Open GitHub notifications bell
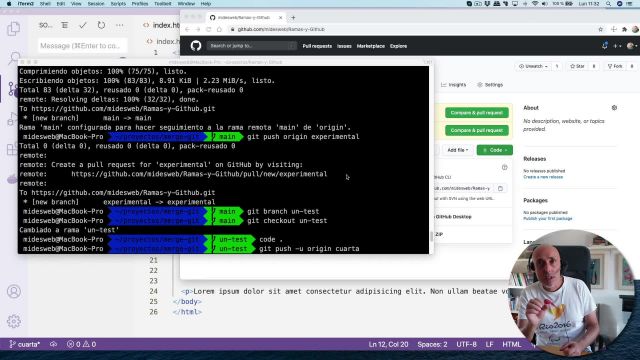This screenshot has height=360, width=640. (604, 46)
